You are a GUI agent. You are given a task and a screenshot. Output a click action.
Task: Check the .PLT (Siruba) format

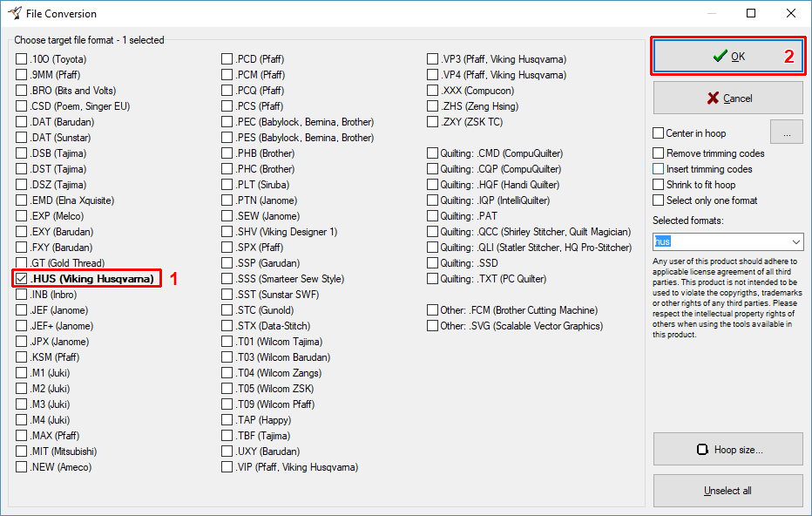[227, 185]
